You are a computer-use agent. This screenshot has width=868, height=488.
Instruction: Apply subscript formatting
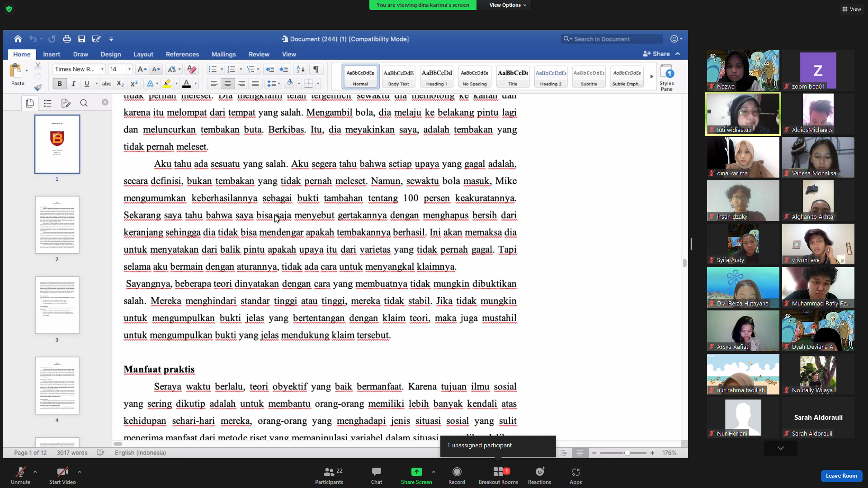coord(120,84)
